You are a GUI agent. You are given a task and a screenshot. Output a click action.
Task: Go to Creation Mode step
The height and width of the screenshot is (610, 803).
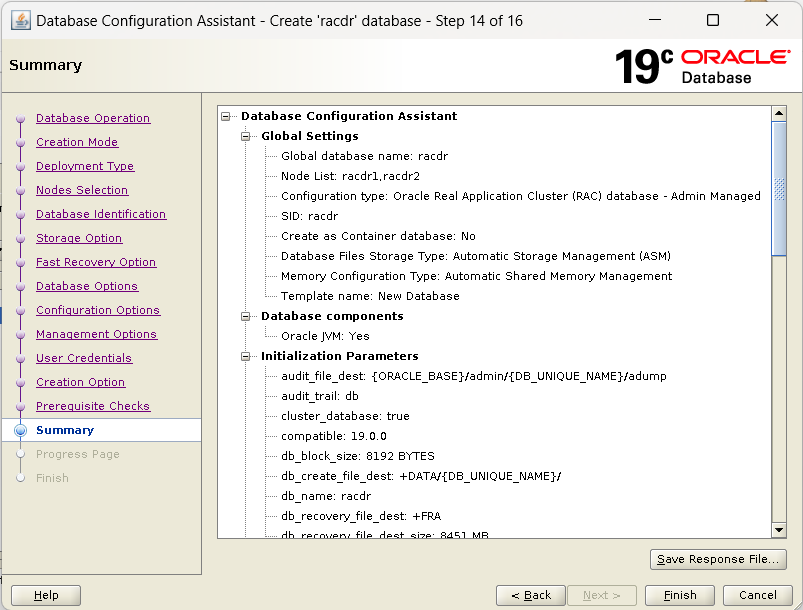[x=77, y=142]
